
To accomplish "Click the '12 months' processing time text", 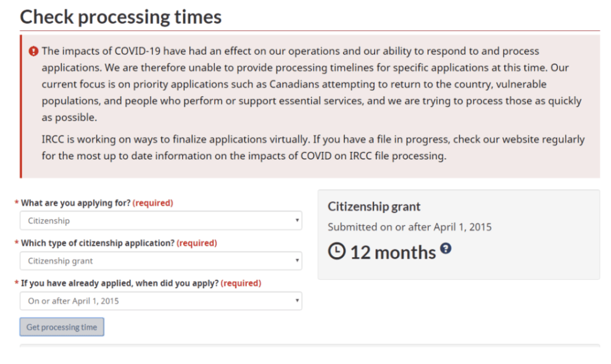I will [393, 252].
